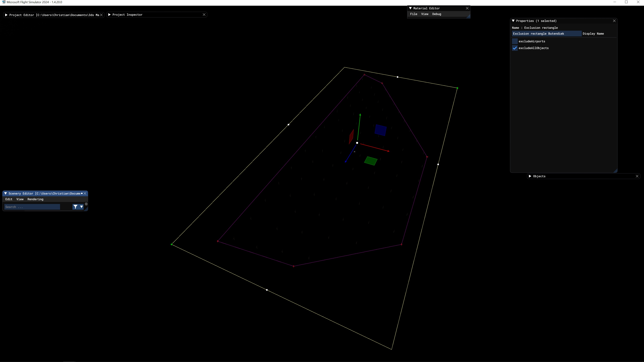
Task: Open Scenery Editor Edit menu
Action: point(9,199)
